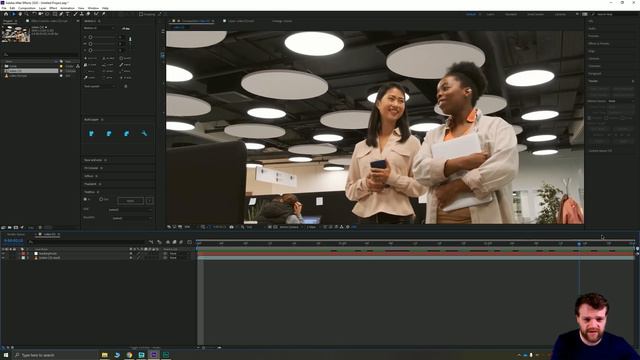Screen dimensions: 640x360
Task: Toggle visibility eye of the first timeline layer
Action: point(3,253)
